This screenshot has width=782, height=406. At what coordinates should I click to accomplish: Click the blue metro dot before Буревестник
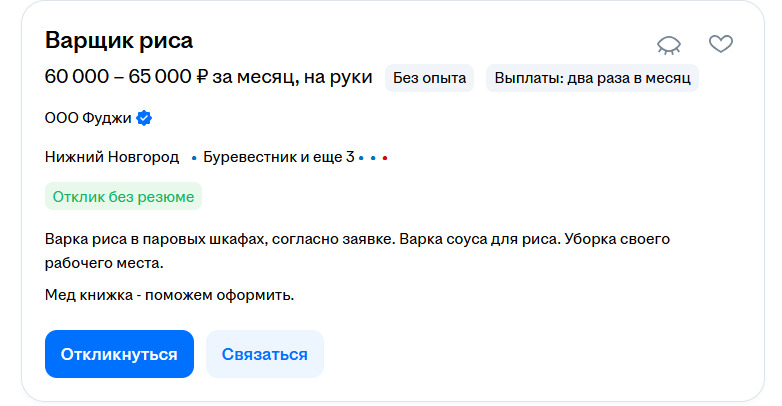[x=194, y=158]
